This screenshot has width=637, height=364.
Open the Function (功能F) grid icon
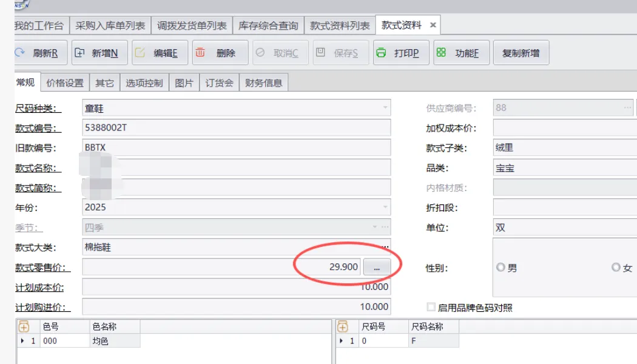click(441, 53)
